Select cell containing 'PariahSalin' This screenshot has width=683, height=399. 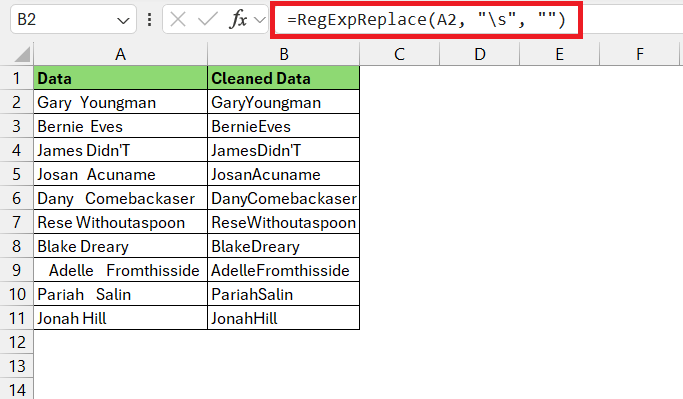pyautogui.click(x=284, y=294)
